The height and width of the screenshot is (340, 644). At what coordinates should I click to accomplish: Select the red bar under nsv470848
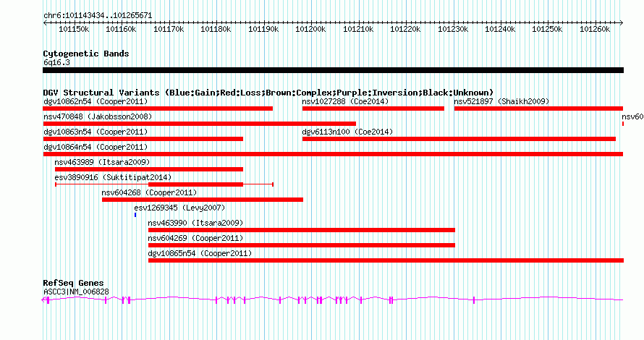point(200,124)
